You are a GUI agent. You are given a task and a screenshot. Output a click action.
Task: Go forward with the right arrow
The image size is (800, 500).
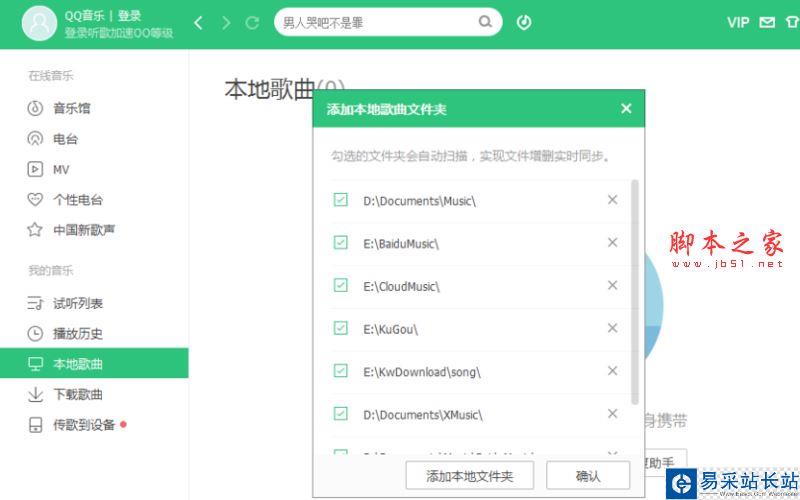click(x=226, y=22)
